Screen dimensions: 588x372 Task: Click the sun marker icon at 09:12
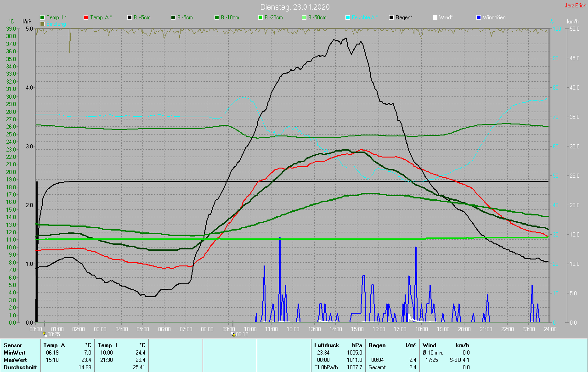pyautogui.click(x=233, y=334)
